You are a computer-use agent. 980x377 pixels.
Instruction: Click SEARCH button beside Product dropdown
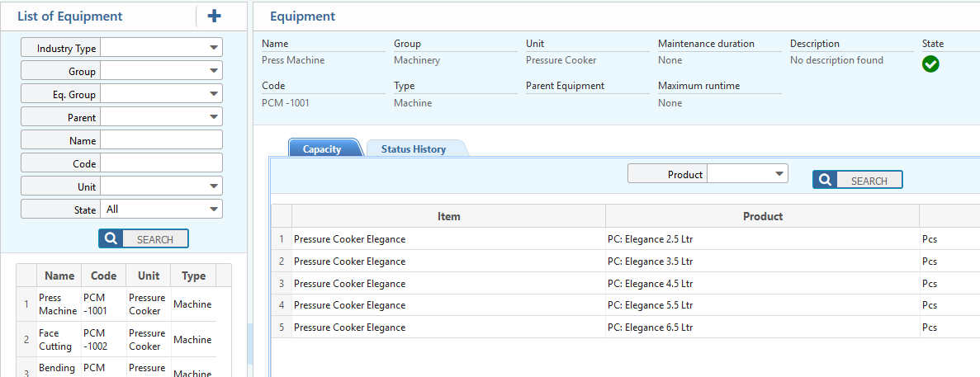858,180
